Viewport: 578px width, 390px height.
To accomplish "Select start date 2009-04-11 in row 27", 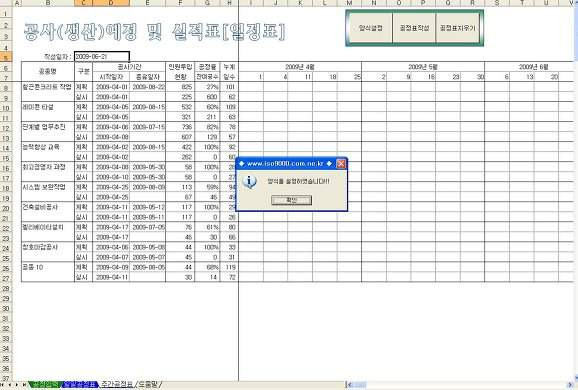I will point(111,277).
